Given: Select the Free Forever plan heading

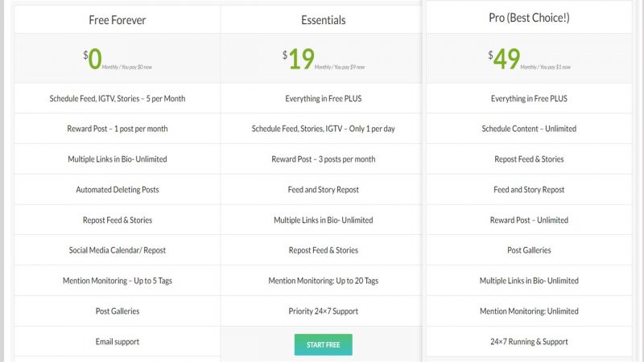Looking at the screenshot, I should tap(117, 20).
